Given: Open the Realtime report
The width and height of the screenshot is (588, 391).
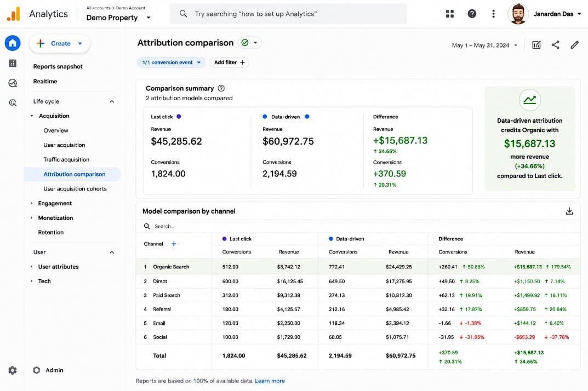Looking at the screenshot, I should tap(45, 82).
